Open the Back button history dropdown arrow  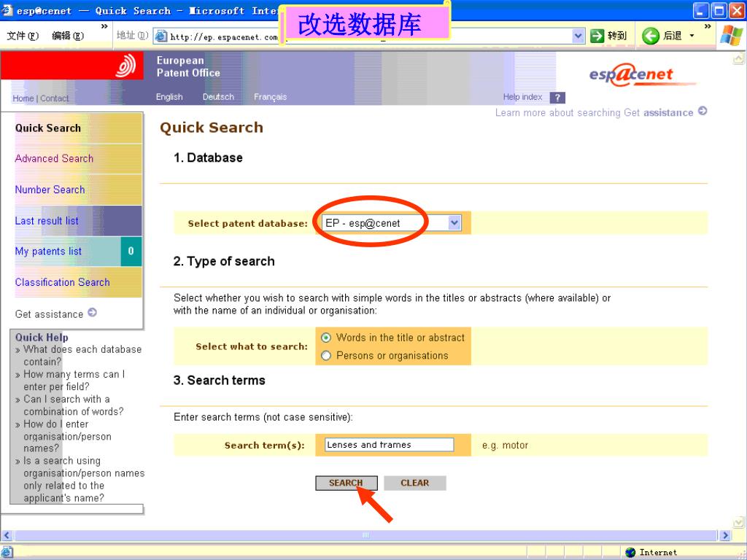tap(692, 36)
